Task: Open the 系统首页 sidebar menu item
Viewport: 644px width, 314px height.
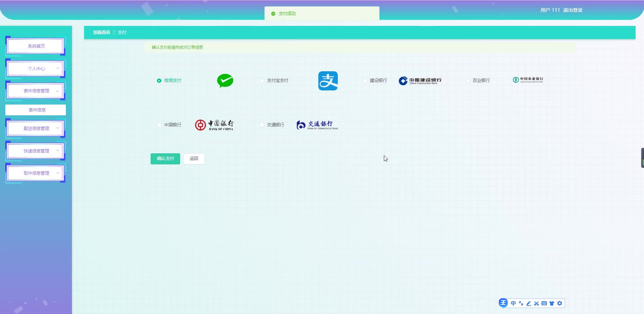Action: tap(36, 46)
